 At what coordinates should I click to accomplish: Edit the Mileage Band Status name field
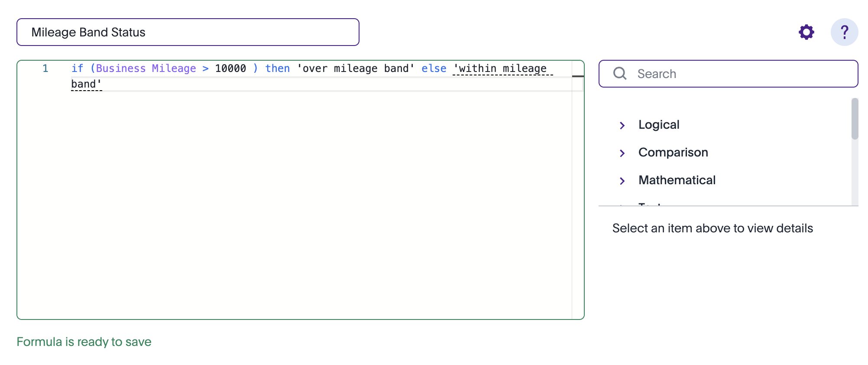click(188, 32)
